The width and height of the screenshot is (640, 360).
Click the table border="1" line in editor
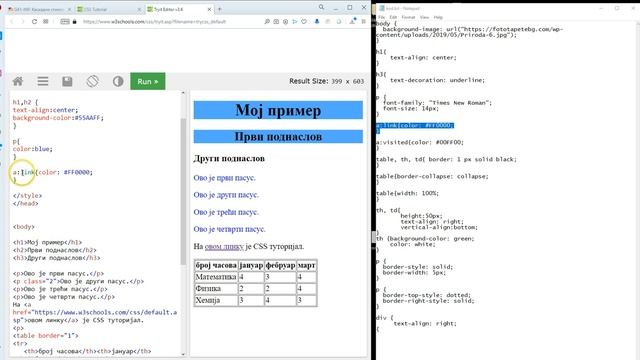pos(45,336)
